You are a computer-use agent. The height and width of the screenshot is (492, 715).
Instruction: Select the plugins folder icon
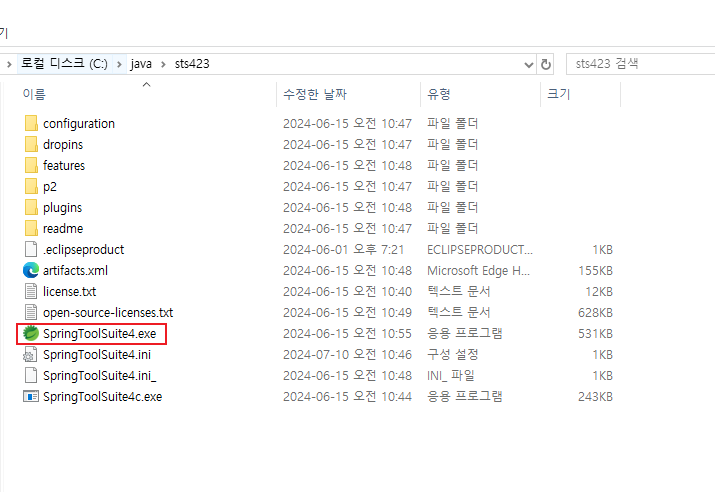click(31, 207)
